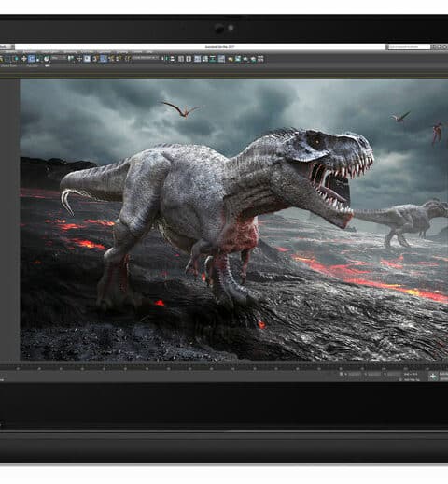The image size is (448, 484).
Task: Open the Schematic View
Action: click(213, 59)
